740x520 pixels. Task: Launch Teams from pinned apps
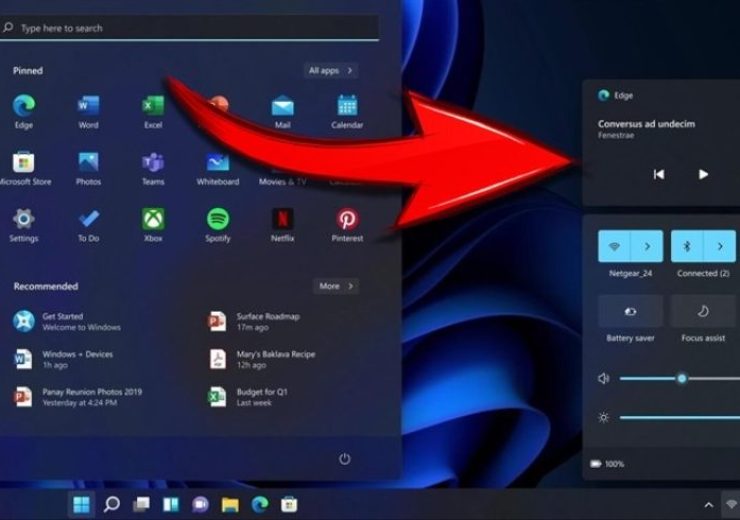pyautogui.click(x=153, y=168)
